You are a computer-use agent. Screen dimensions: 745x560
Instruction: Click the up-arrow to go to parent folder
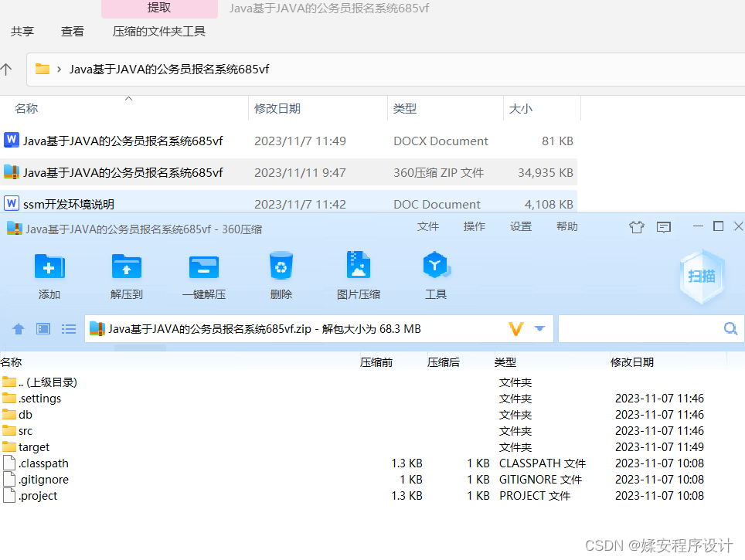17,328
